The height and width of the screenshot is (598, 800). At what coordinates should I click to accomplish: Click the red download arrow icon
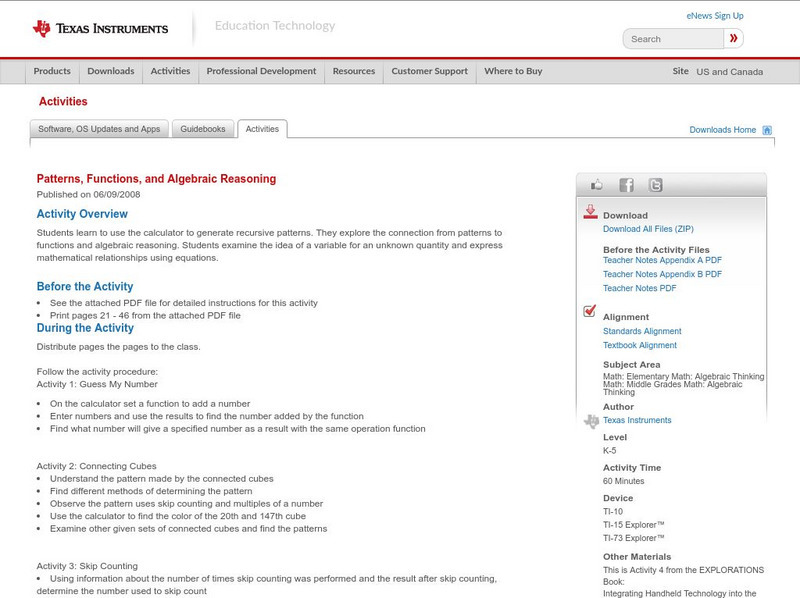(590, 212)
